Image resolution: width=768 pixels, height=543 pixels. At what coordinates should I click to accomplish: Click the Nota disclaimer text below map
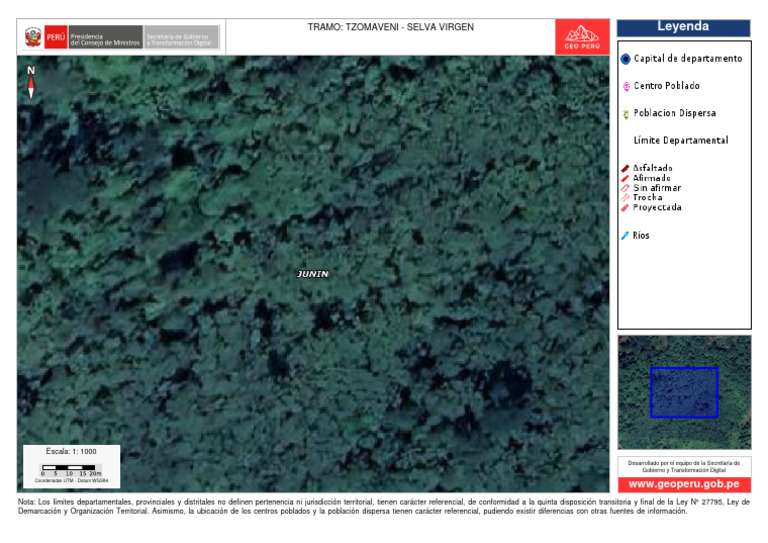(384, 507)
